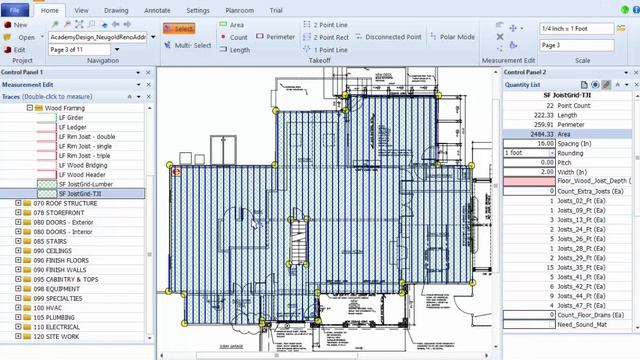The image size is (640, 360).
Task: Toggle Disconnected Point mode
Action: pyautogui.click(x=388, y=37)
